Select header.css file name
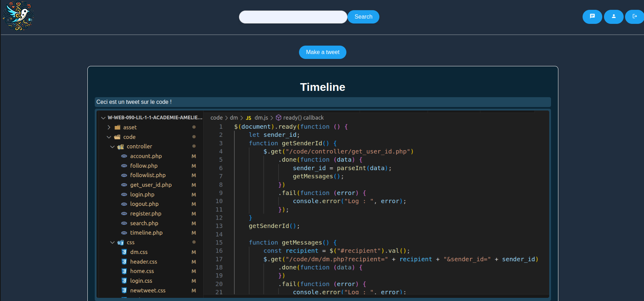Image resolution: width=644 pixels, height=301 pixels. [144, 262]
